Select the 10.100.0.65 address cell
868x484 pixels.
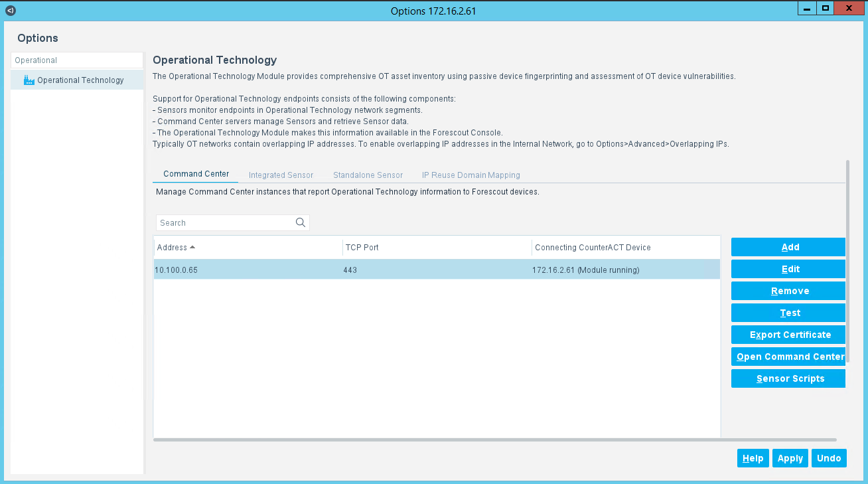(248, 270)
